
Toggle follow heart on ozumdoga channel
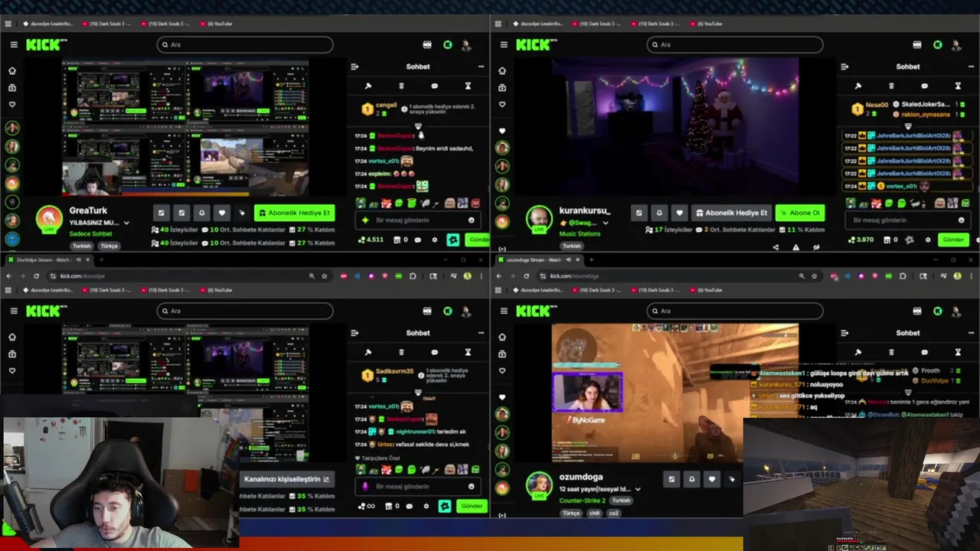[x=712, y=479]
